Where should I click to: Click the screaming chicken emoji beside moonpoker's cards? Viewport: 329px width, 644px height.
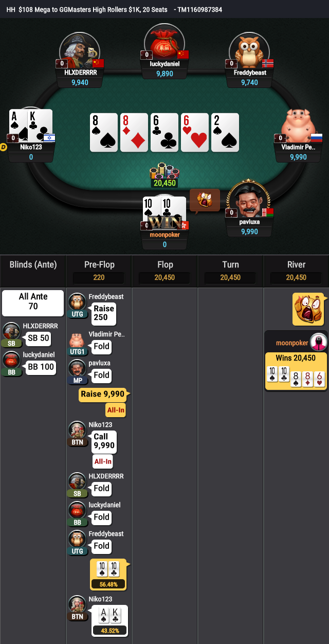(x=205, y=201)
